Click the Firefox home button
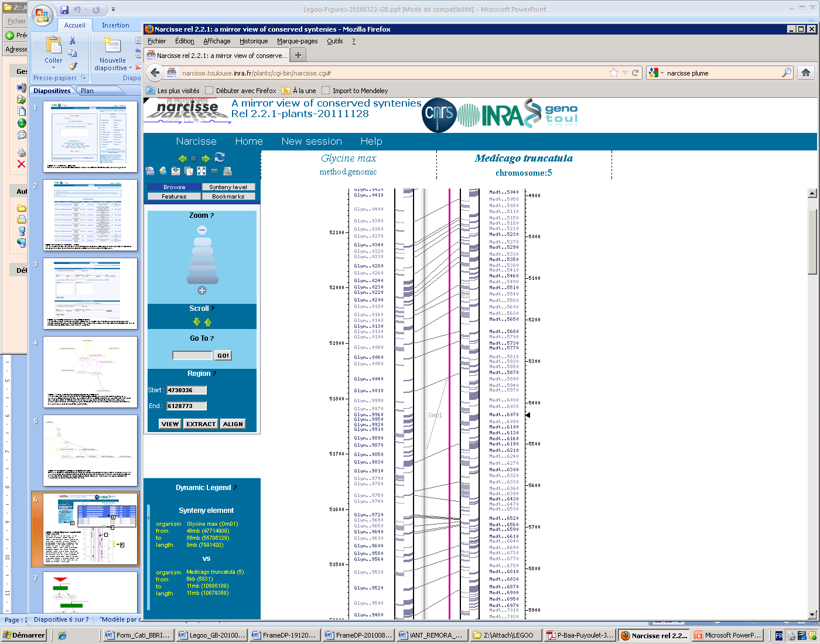Screen dimensions: 820x644 point(806,73)
